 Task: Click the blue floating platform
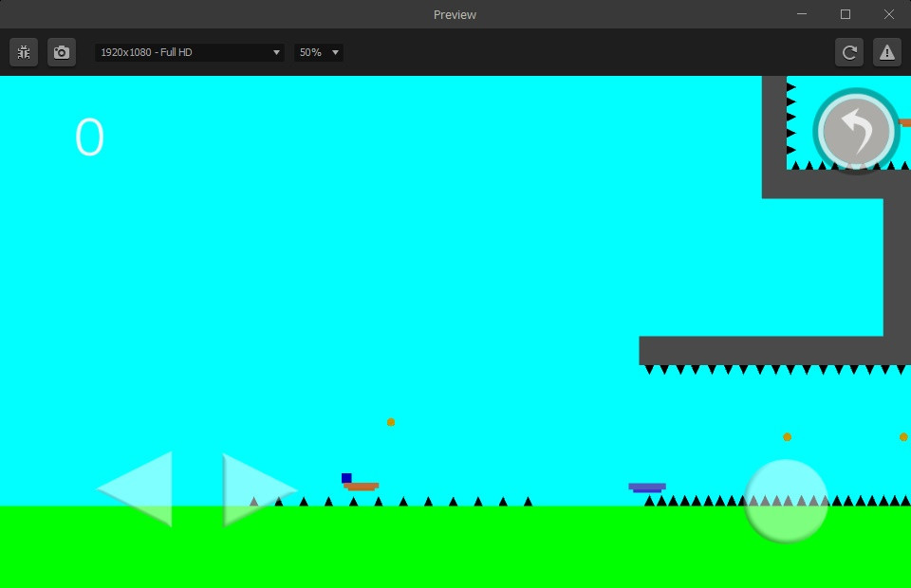tap(647, 487)
